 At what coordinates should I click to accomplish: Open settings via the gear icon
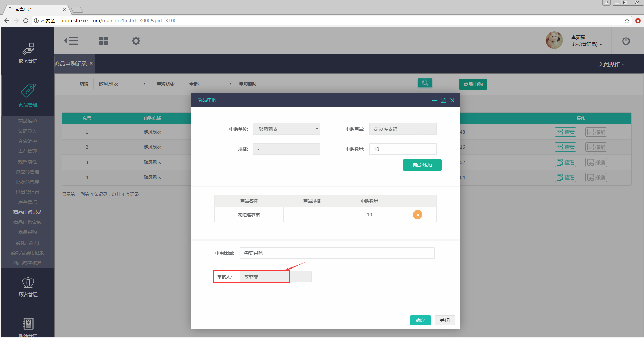click(136, 41)
